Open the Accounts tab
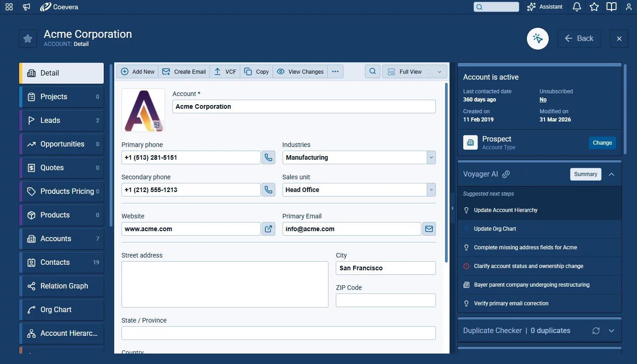Screen dimensions: 637x364 [61, 239]
